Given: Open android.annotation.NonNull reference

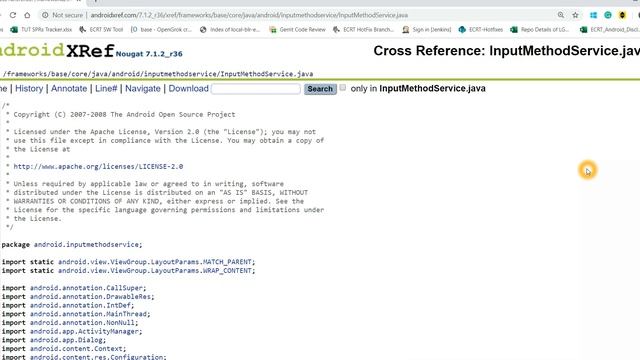Looking at the screenshot, I should (x=82, y=322).
